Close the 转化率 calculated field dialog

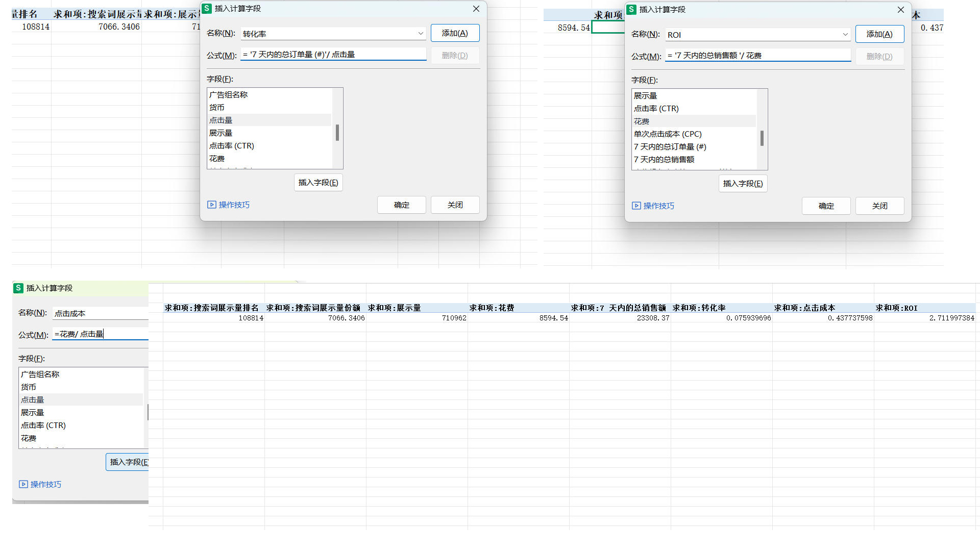click(x=476, y=9)
